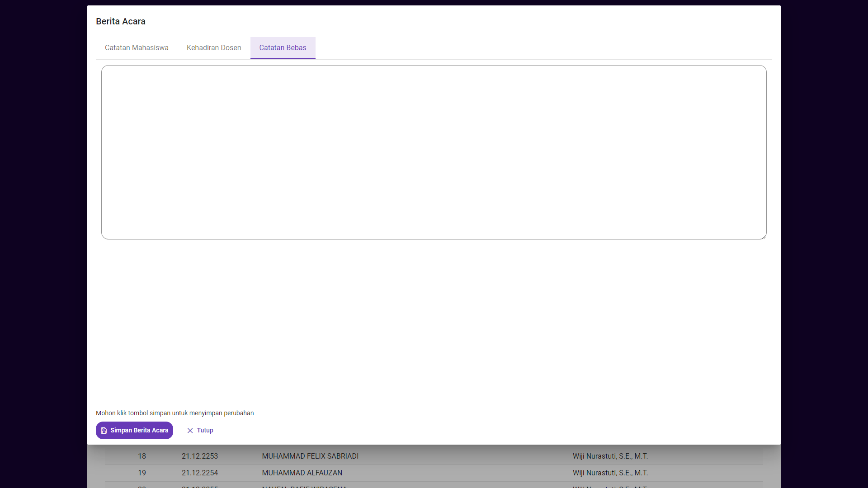Screen dimensions: 868x488
Task: Click the floppy disk save icon
Action: tap(104, 431)
